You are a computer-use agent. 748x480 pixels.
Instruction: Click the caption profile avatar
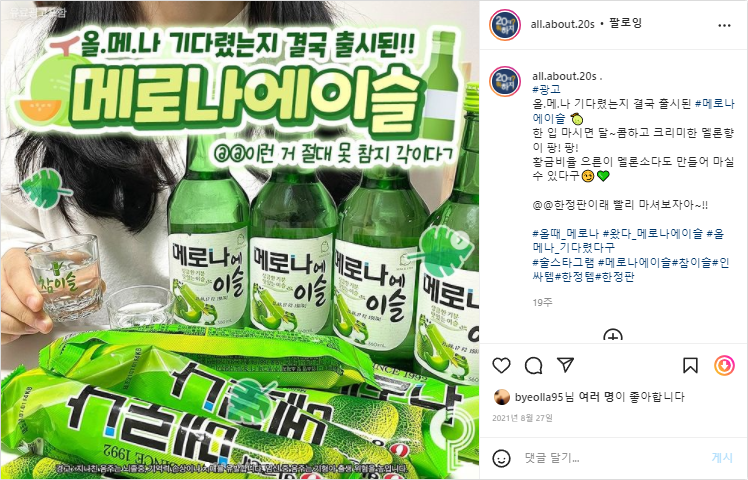click(505, 81)
